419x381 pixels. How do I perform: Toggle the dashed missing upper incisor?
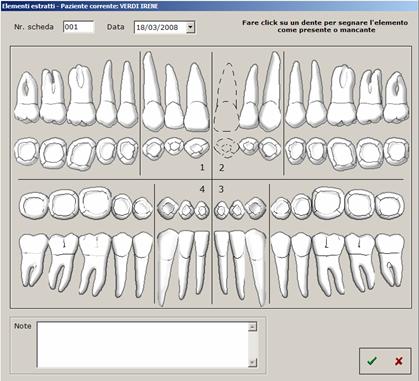pyautogui.click(x=227, y=97)
